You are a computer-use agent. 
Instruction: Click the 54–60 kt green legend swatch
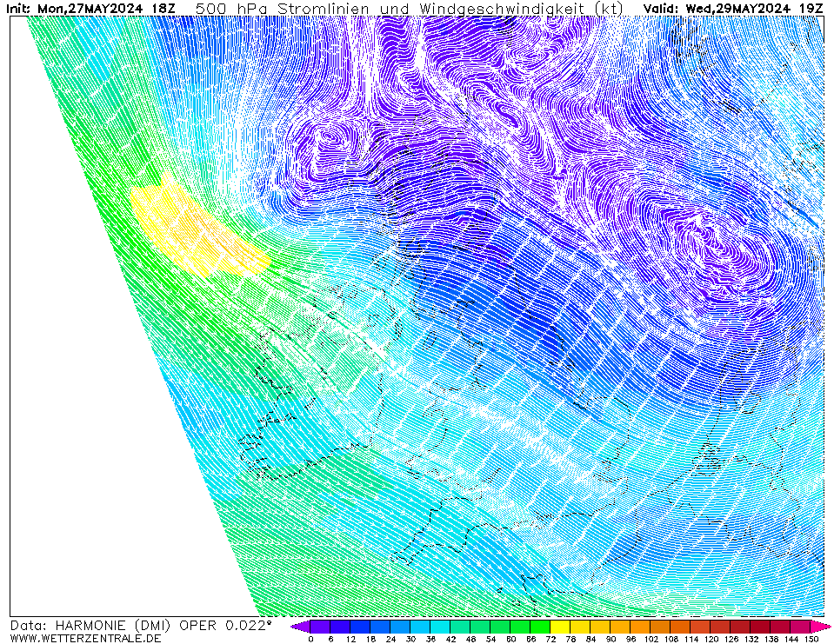pos(501,627)
